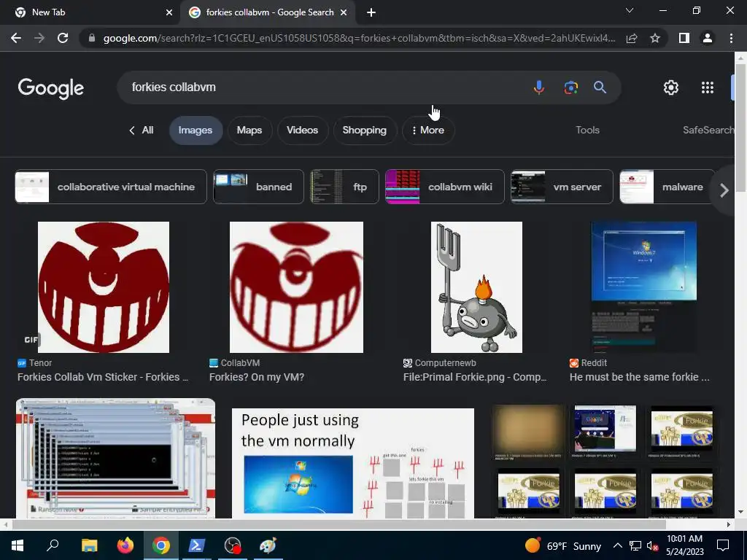Open the Chrome side panel

point(684,38)
